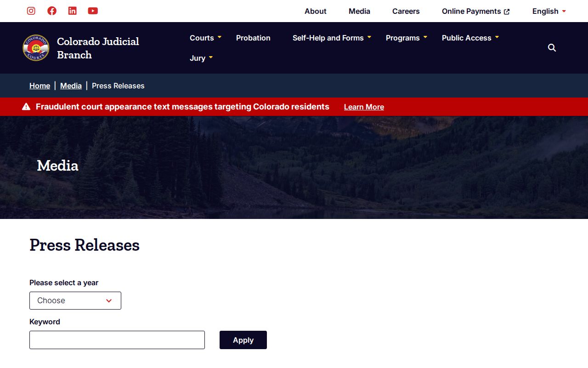Screen dimensions: 588x368
Task: Click the external link icon beside Online Payments
Action: click(x=507, y=11)
